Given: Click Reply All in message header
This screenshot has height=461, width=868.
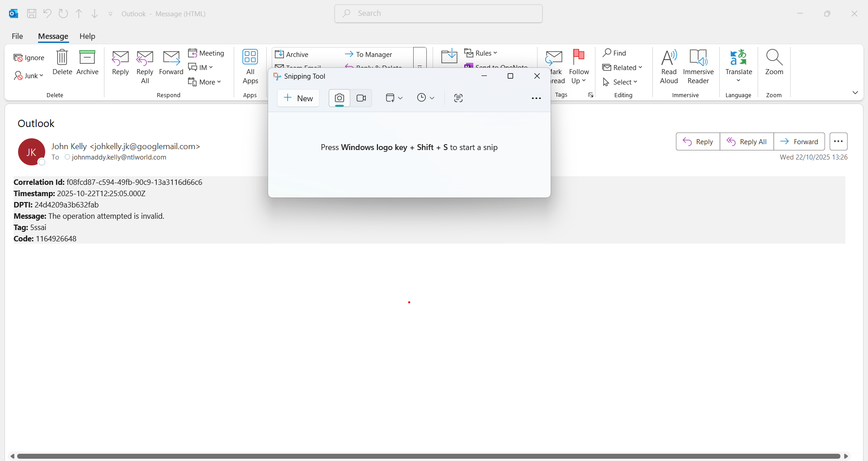Looking at the screenshot, I should [747, 141].
